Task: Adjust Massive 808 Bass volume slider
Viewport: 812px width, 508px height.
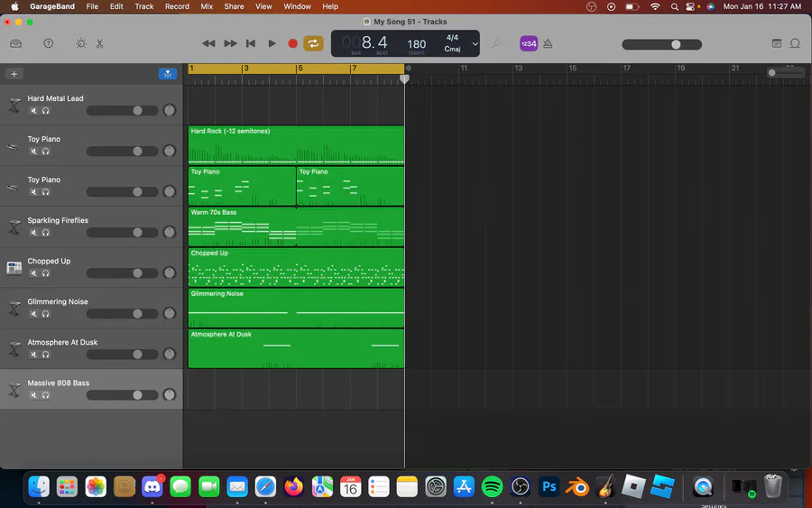Action: pos(122,395)
